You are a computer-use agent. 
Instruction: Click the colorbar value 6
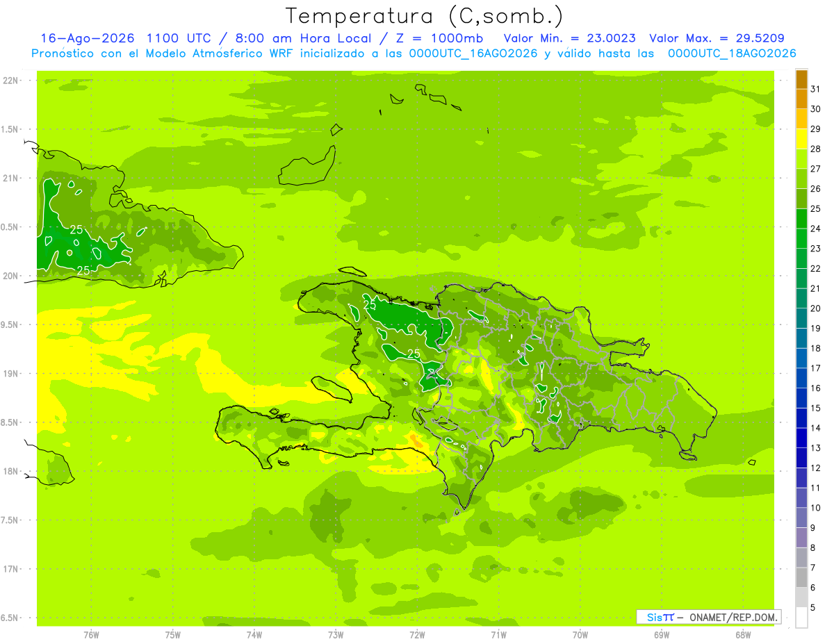point(812,588)
